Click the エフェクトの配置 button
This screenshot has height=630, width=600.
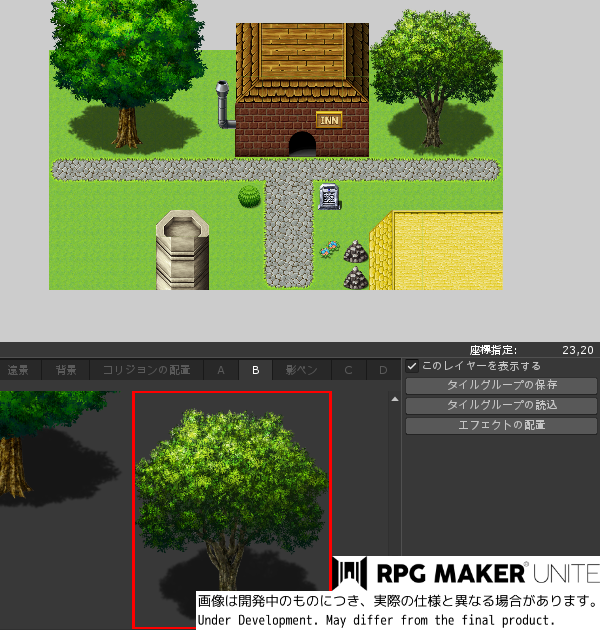pos(502,425)
